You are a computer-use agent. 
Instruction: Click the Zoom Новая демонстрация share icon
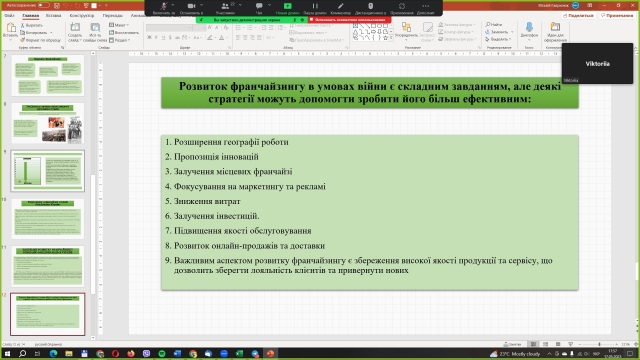click(x=288, y=6)
